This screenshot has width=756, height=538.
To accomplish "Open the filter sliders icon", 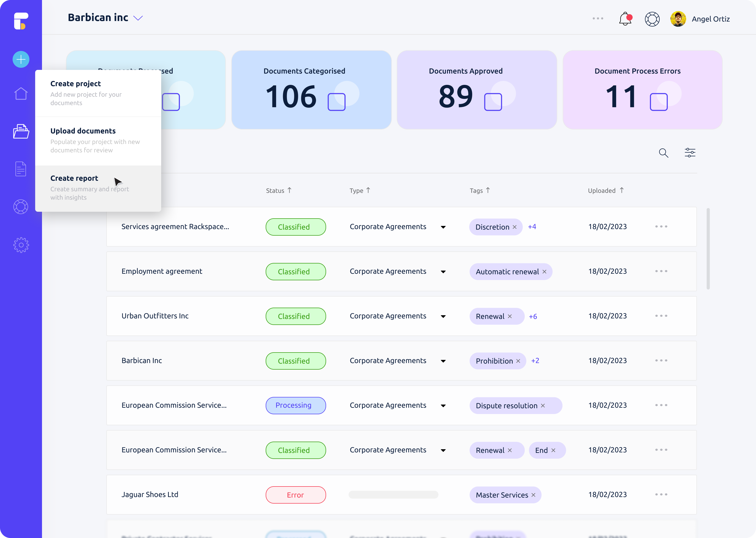I will point(690,153).
